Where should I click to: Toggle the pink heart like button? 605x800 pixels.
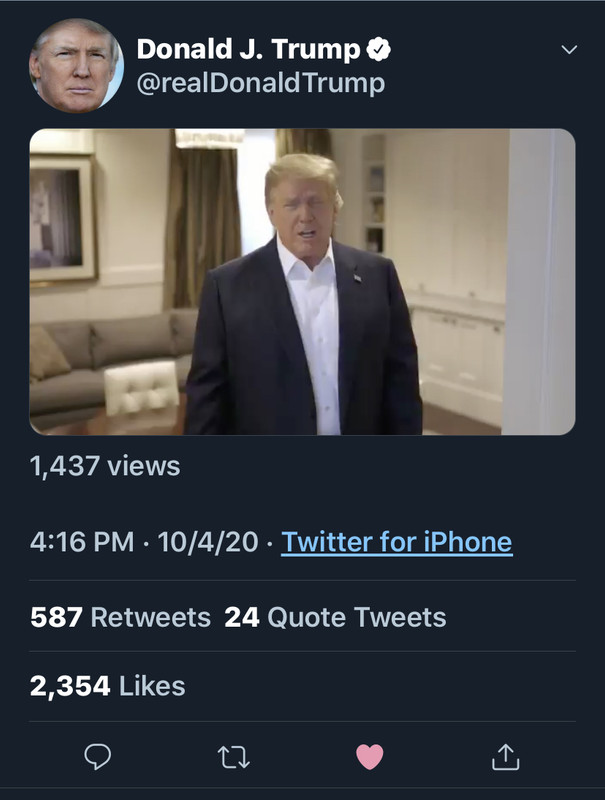pos(369,757)
